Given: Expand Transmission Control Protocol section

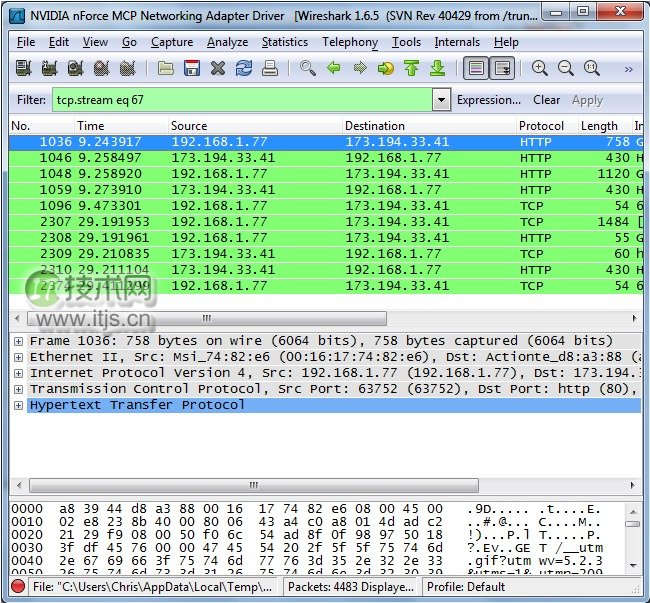Looking at the screenshot, I should [x=18, y=389].
